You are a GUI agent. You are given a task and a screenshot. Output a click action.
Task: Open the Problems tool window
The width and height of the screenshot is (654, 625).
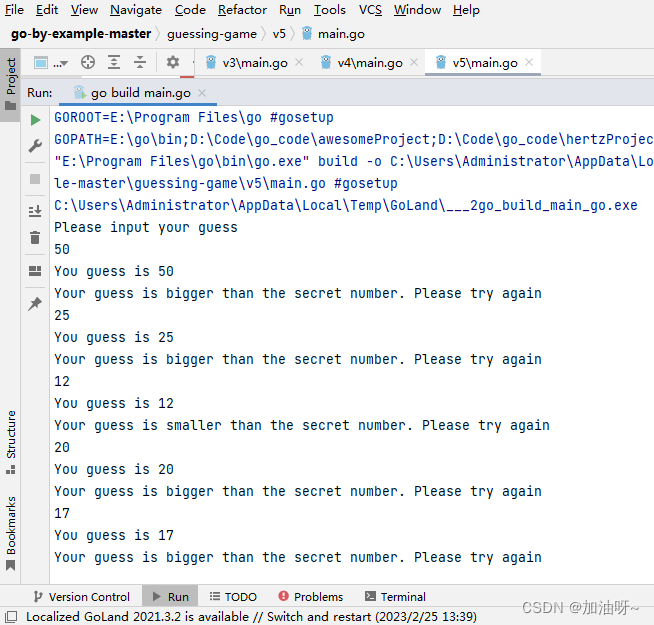click(x=311, y=597)
